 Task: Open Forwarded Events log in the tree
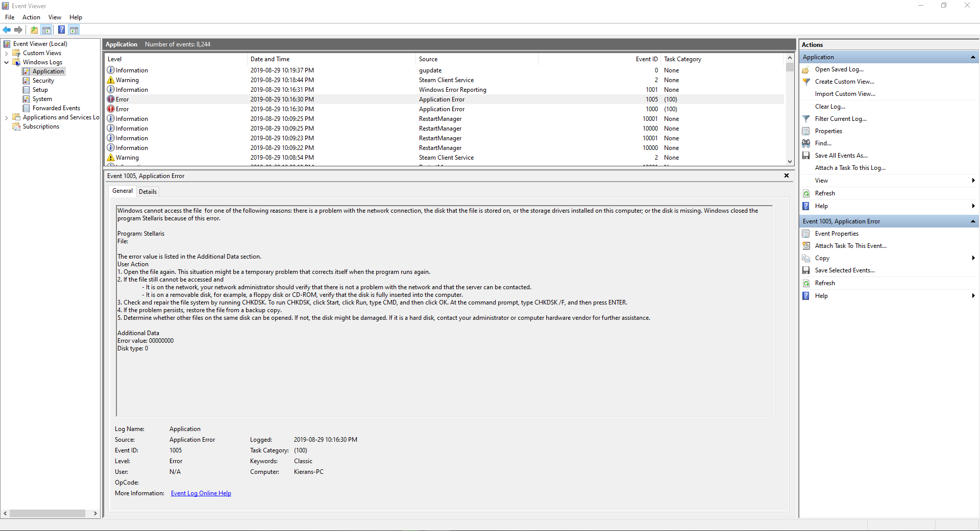[56, 108]
